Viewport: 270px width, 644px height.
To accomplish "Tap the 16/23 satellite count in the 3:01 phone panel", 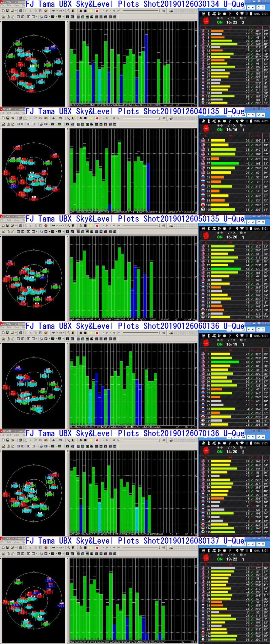I will [232, 22].
